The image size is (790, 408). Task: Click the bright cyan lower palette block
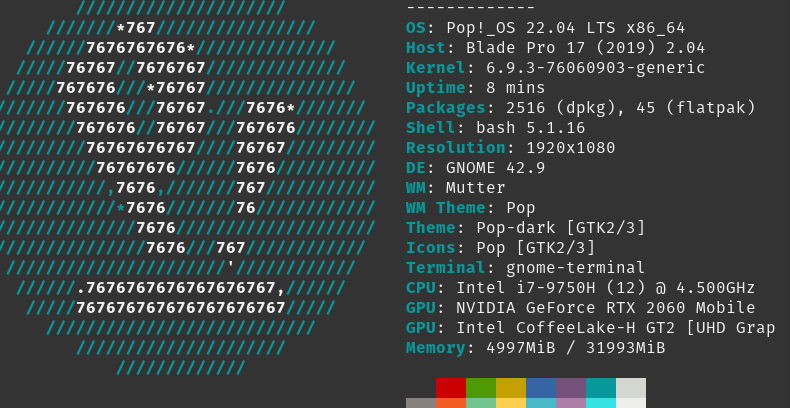pos(601,403)
